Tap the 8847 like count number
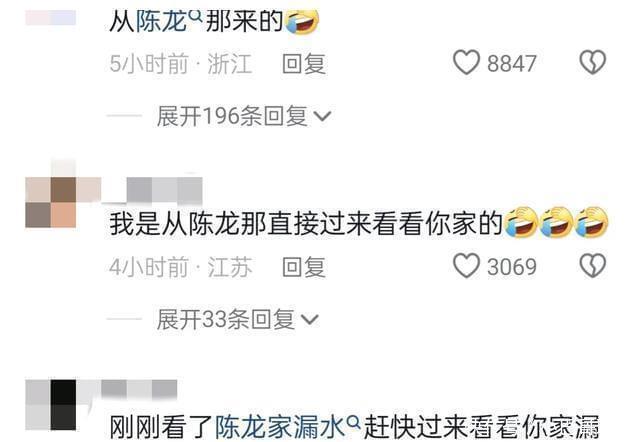Screen dimensions: 640x442 click(x=512, y=64)
